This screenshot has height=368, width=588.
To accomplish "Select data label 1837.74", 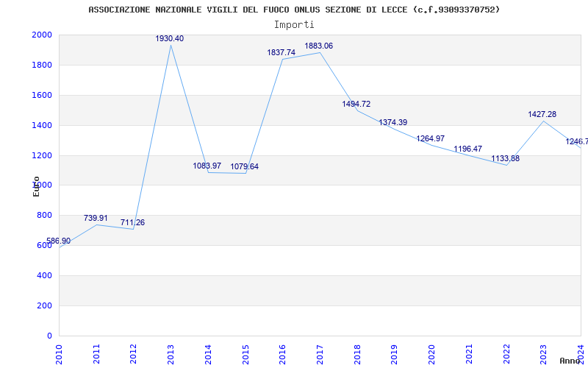I will (282, 52).
